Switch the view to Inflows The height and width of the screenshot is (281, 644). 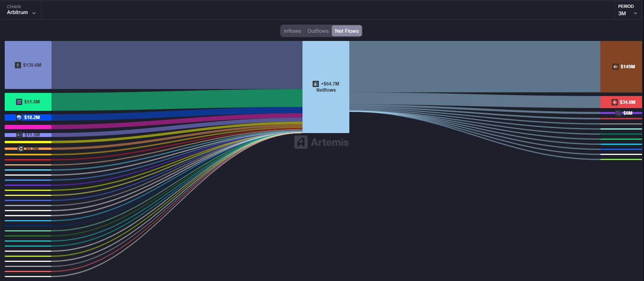(x=292, y=31)
